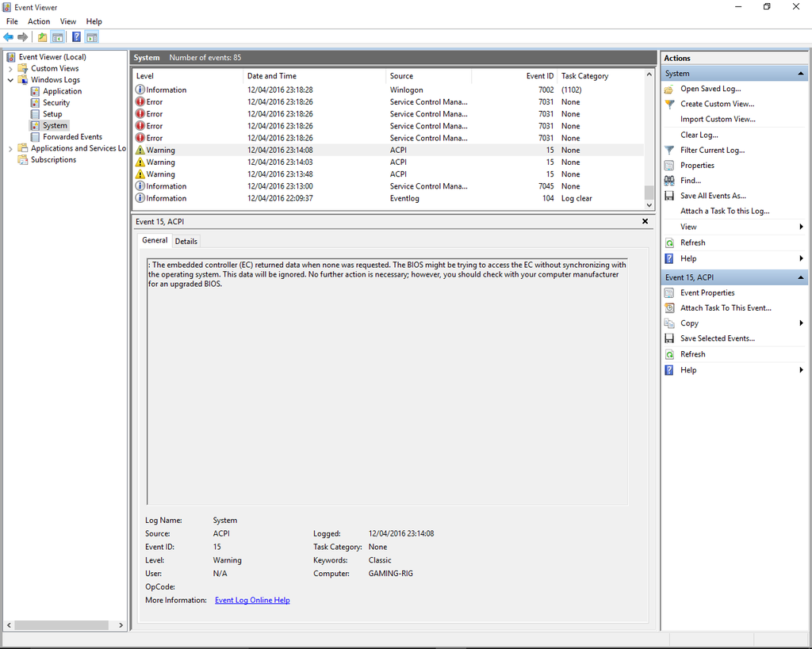This screenshot has height=649, width=812.
Task: Click the Setup log icon in the tree
Action: [x=35, y=114]
